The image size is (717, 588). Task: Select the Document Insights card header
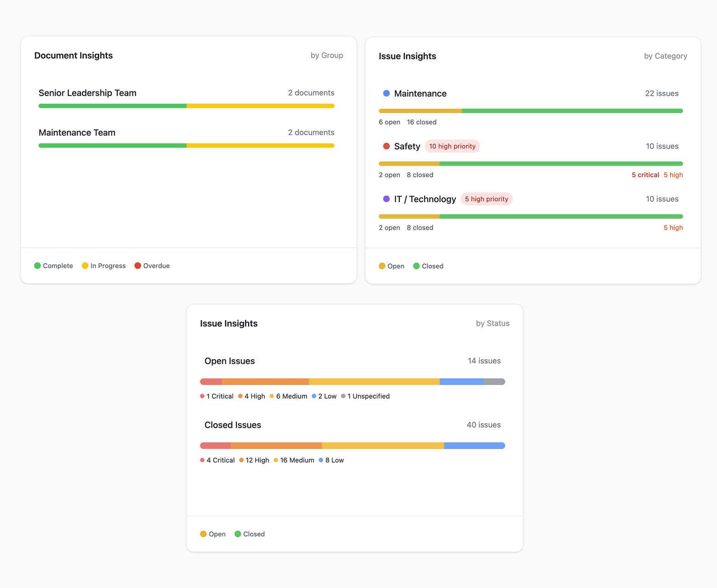pos(74,55)
